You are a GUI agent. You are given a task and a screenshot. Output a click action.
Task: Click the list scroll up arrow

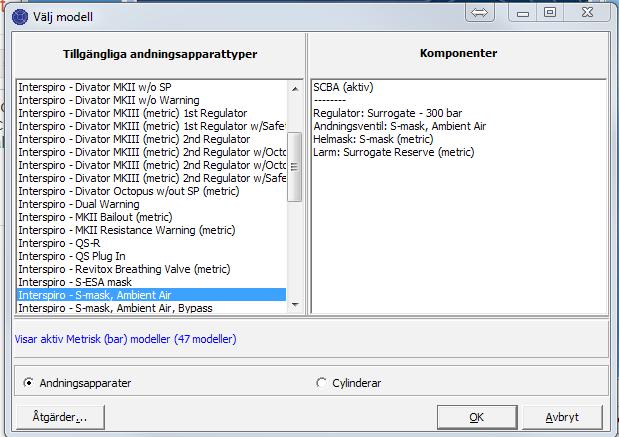click(x=295, y=89)
